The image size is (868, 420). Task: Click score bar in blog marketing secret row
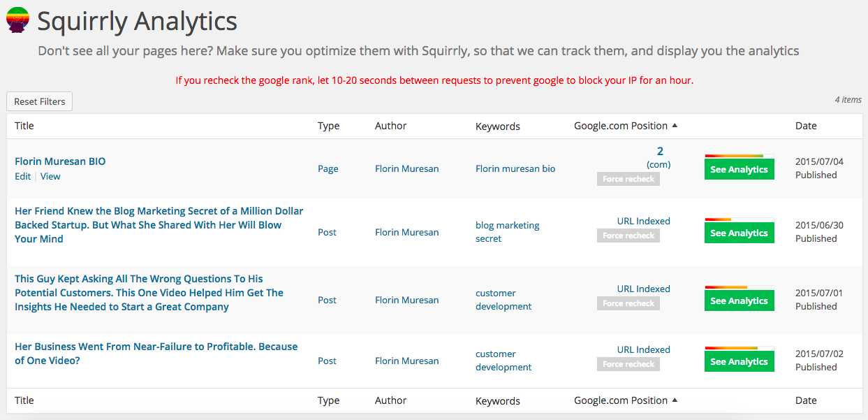[740, 219]
